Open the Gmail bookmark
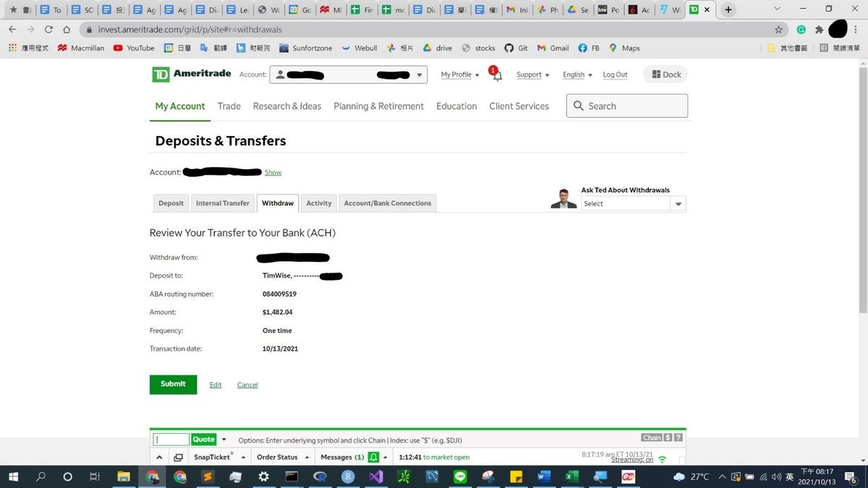This screenshot has height=488, width=868. [x=553, y=48]
